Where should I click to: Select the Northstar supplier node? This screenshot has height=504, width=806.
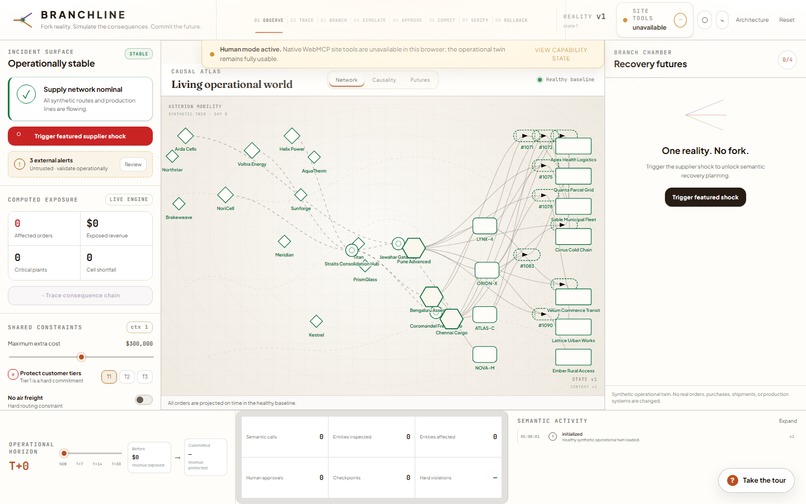pyautogui.click(x=172, y=156)
